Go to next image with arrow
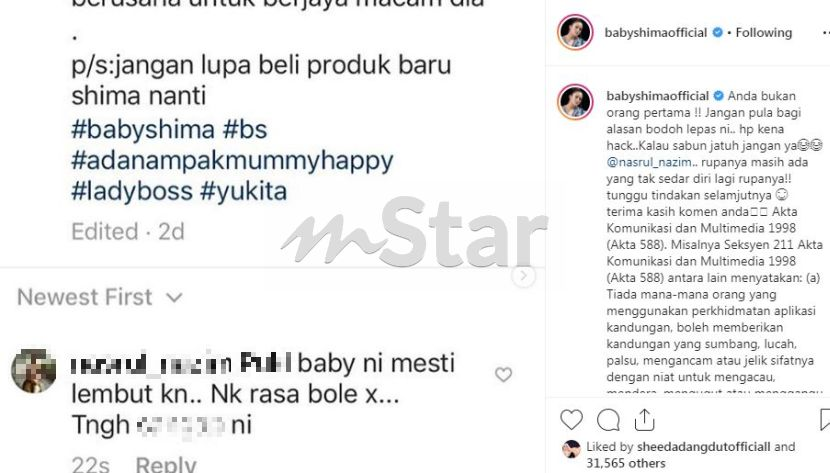 coord(524,275)
